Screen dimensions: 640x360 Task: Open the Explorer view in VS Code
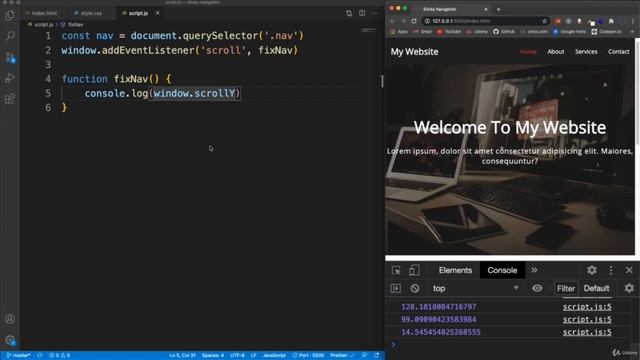tap(10, 16)
